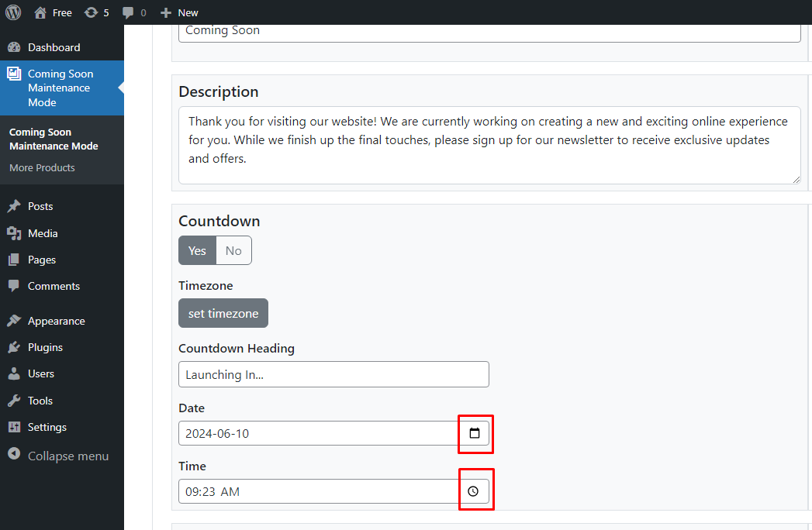The height and width of the screenshot is (530, 812).
Task: Click the Date input showing 2024-06-10
Action: 333,433
